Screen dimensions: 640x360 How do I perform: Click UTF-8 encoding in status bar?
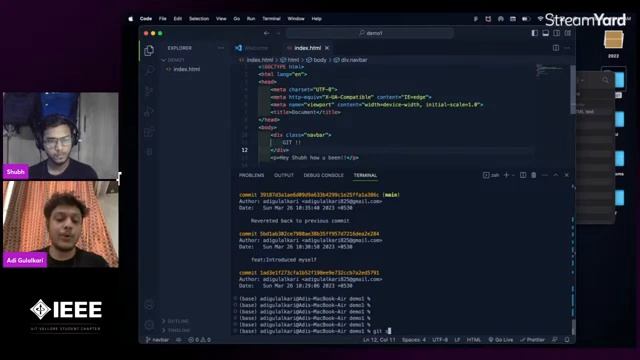tap(440, 340)
